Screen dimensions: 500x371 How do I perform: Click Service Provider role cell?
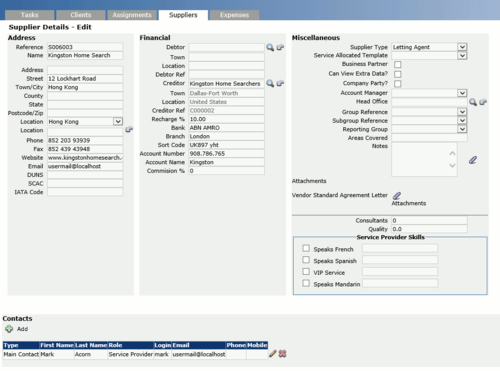[130, 354]
